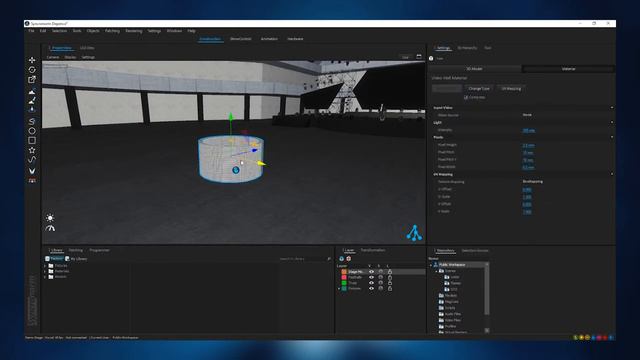Open the Rendering menu
The width and height of the screenshot is (640, 360).
134,31
